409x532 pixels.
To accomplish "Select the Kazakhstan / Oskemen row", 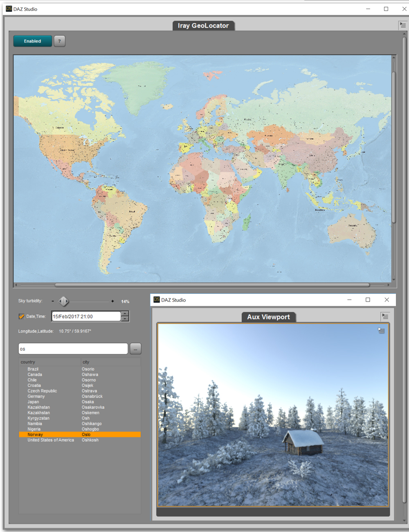I will (80, 413).
